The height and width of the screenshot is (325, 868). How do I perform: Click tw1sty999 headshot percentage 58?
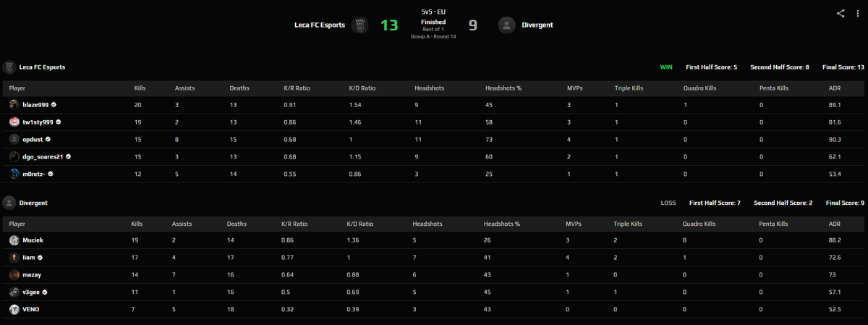[489, 122]
